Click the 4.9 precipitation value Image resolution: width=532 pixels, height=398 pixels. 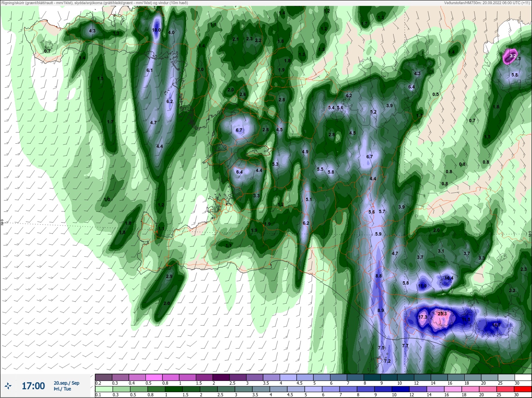coord(305,152)
